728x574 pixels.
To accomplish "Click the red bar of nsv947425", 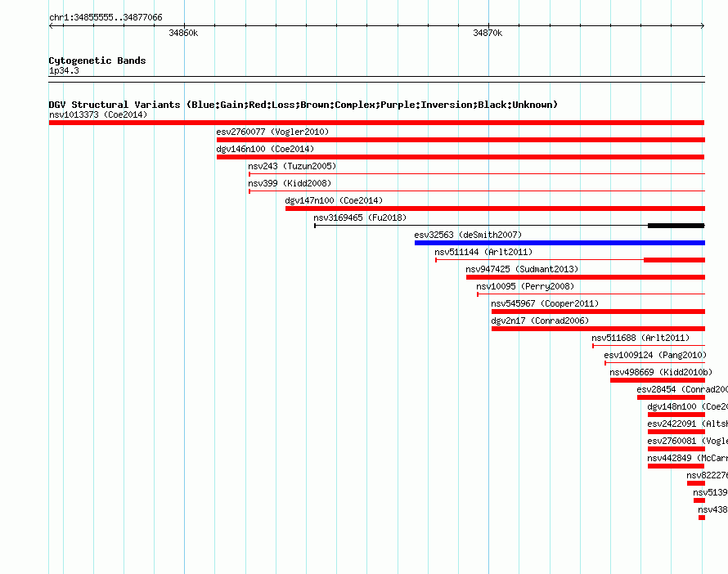I will pos(586,277).
